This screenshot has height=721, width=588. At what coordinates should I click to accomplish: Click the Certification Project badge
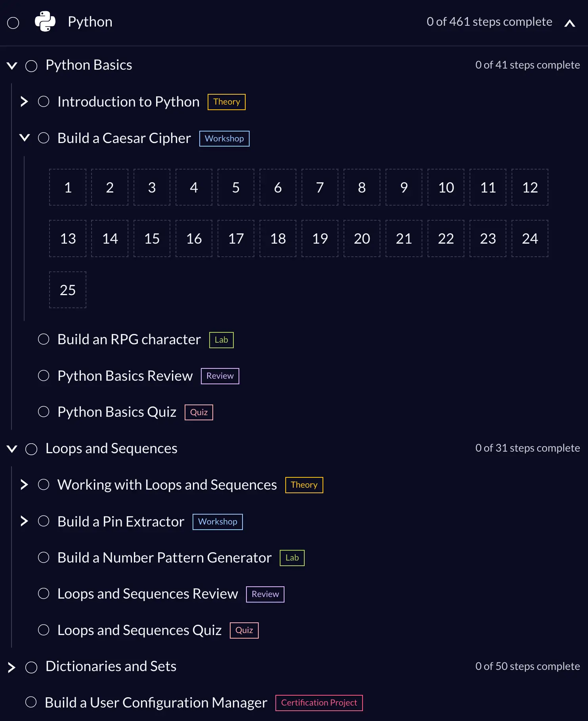(x=319, y=703)
